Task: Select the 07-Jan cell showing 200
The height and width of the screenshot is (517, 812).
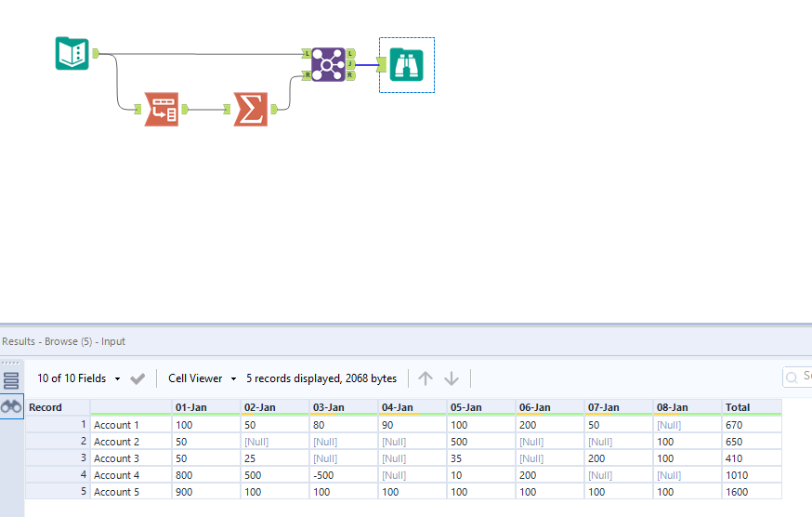Action: (619, 457)
